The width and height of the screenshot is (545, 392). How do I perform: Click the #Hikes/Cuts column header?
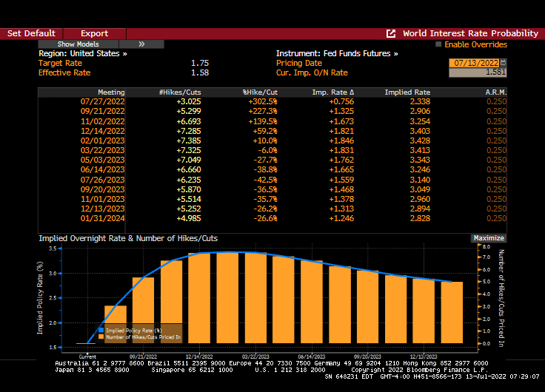click(x=180, y=92)
